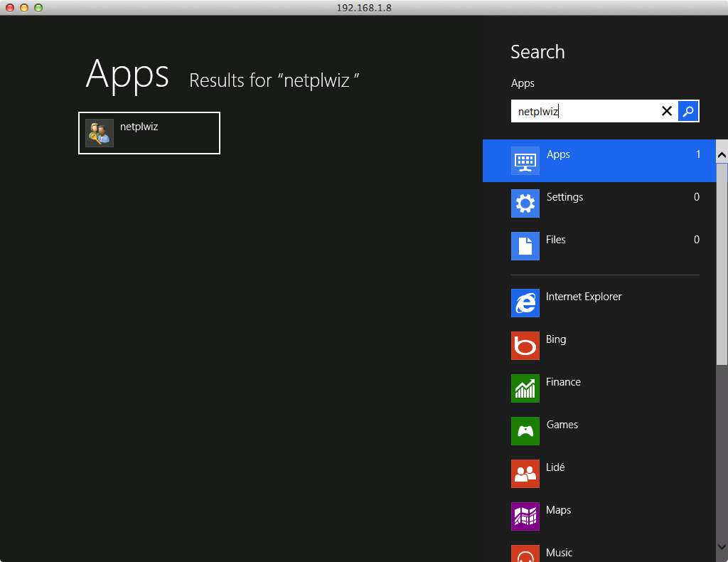This screenshot has width=728, height=562.
Task: Select the Apps search category
Action: coord(599,161)
